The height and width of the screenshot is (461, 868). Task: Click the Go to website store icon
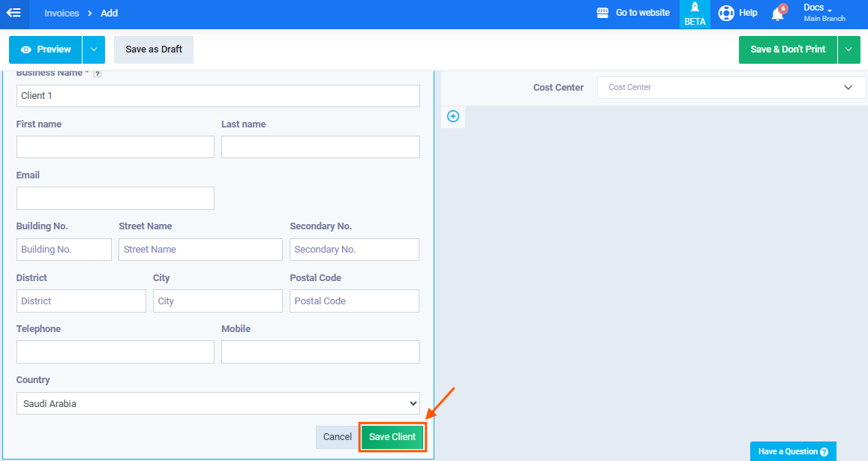(602, 13)
